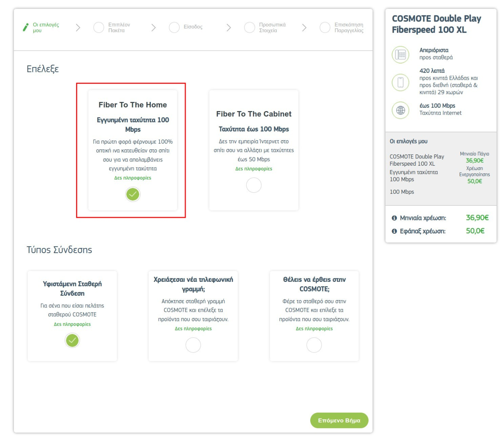504x437 pixels.
Task: Click the Υφιστάμενη Σταθερή Σύνδεση heading
Action: tap(72, 289)
